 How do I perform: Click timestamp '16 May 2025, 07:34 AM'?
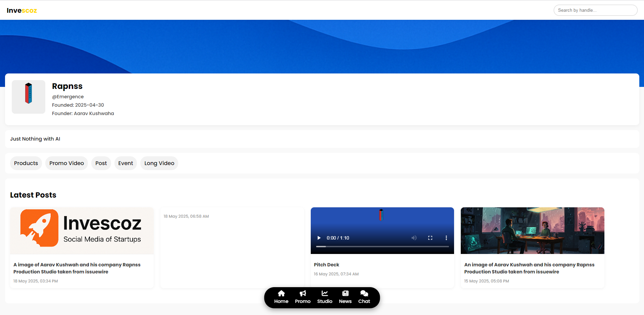coord(336,274)
